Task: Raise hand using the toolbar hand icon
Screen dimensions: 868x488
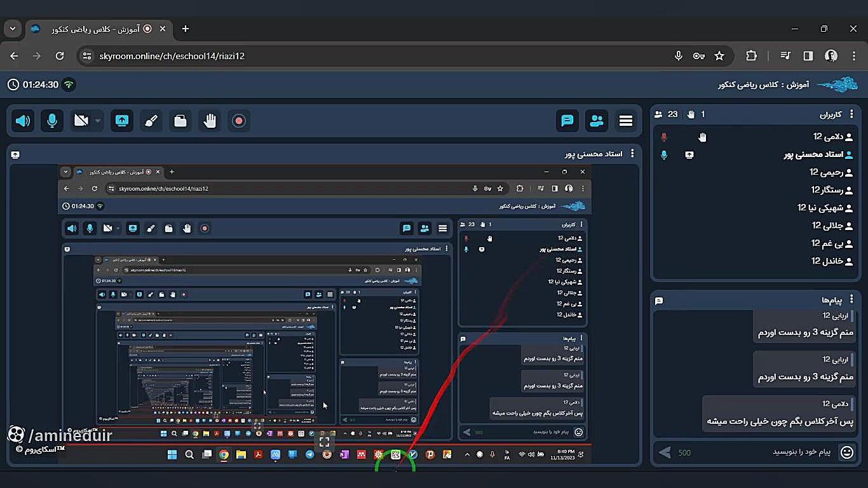Action: click(210, 121)
